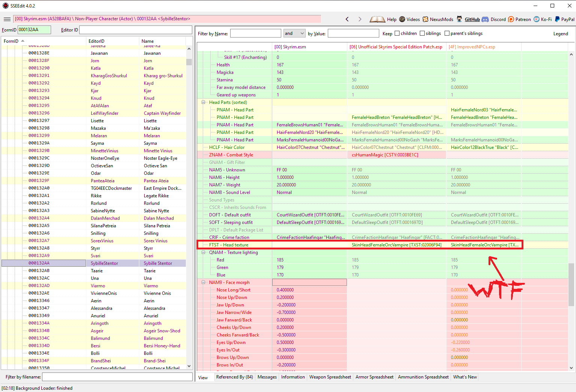Select the ViviennneOnis row 000132AE
The image size is (576, 392).
[93, 293]
